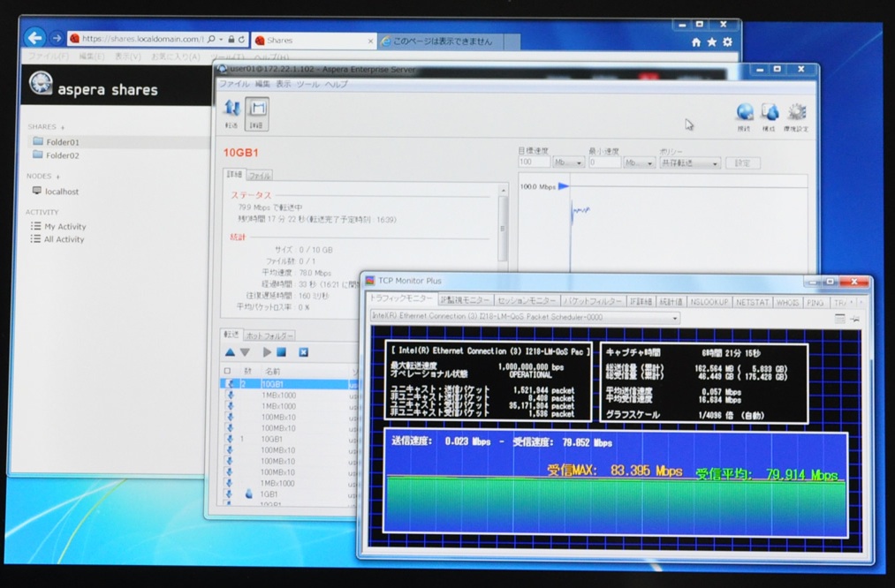Open the browser home page icon
This screenshot has width=895, height=588.
click(x=696, y=42)
